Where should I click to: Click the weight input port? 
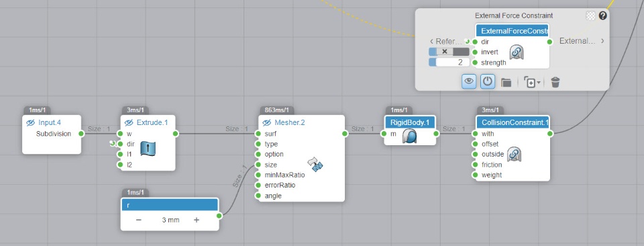pos(475,175)
